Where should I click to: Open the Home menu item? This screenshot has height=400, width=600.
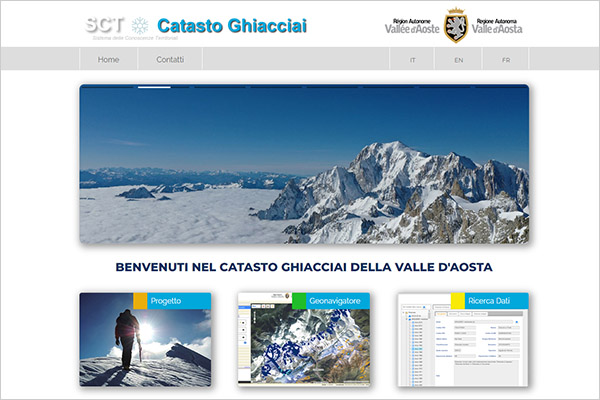tap(108, 60)
